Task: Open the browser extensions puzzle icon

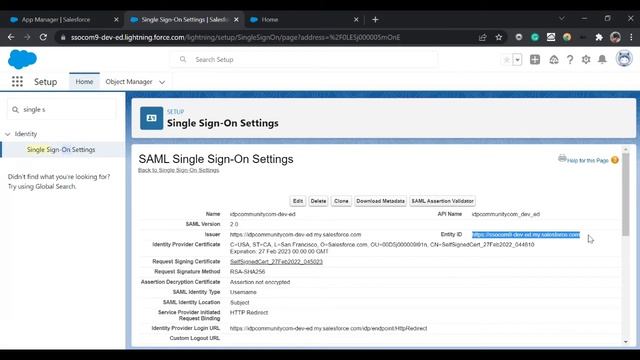Action: pos(599,37)
